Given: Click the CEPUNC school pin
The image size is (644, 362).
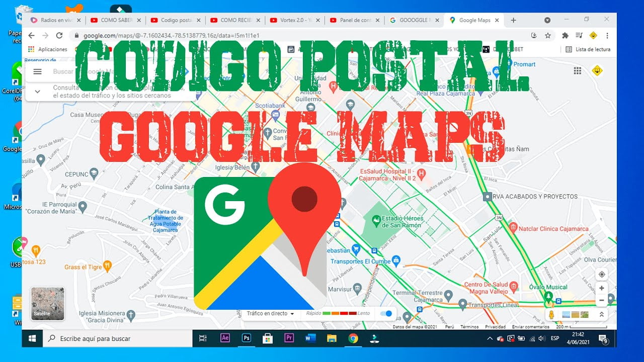Looking at the screenshot, I should click(94, 174).
